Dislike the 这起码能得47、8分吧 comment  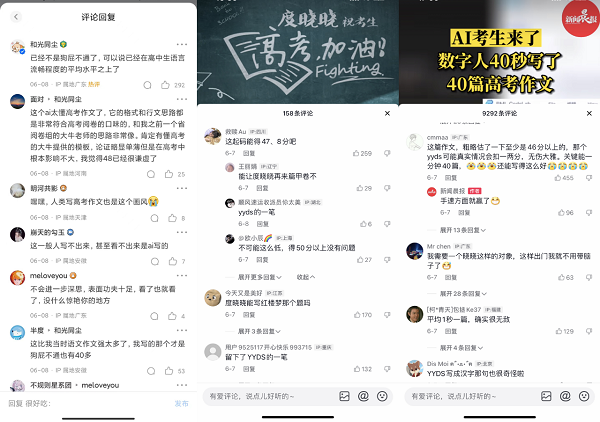(x=387, y=153)
